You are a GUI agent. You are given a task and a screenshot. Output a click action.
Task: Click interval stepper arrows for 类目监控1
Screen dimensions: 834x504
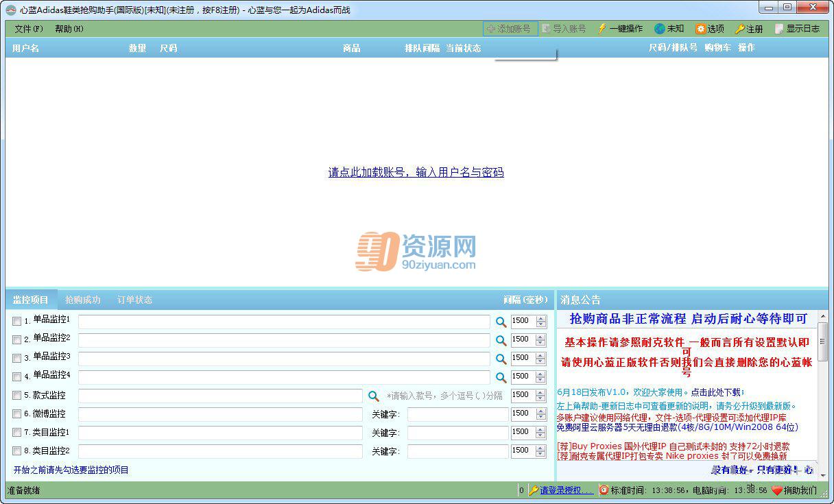541,432
